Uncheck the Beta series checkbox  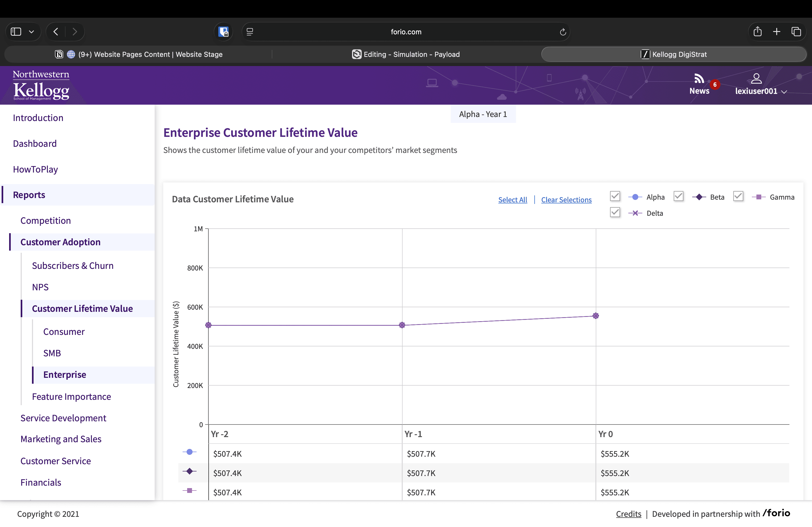(x=678, y=196)
